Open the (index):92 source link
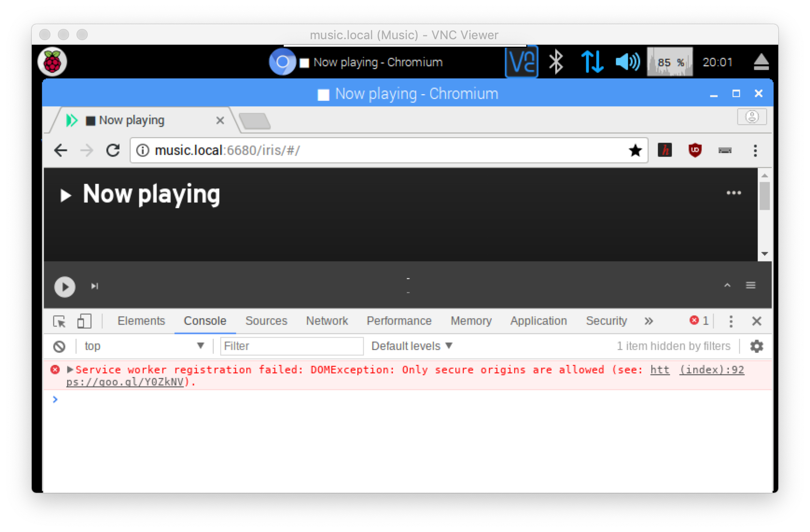Screen dimensions: 810x532 [712, 370]
